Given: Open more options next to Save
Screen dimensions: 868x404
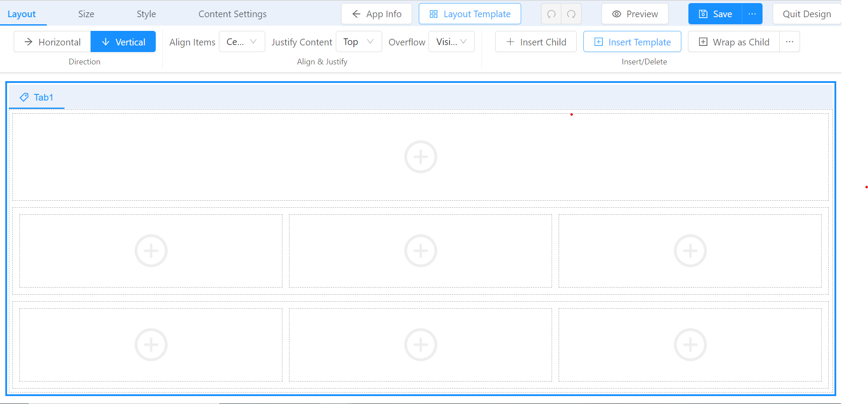Looking at the screenshot, I should [752, 14].
